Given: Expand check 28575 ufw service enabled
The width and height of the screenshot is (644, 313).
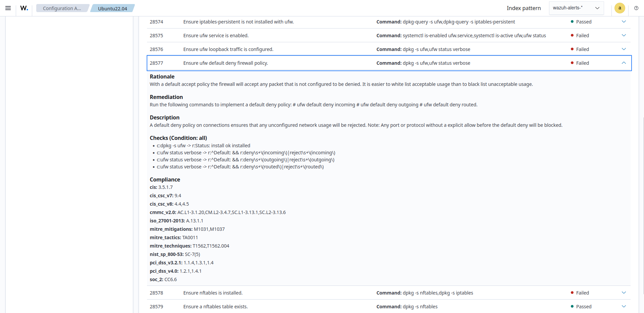Looking at the screenshot, I should tap(624, 36).
